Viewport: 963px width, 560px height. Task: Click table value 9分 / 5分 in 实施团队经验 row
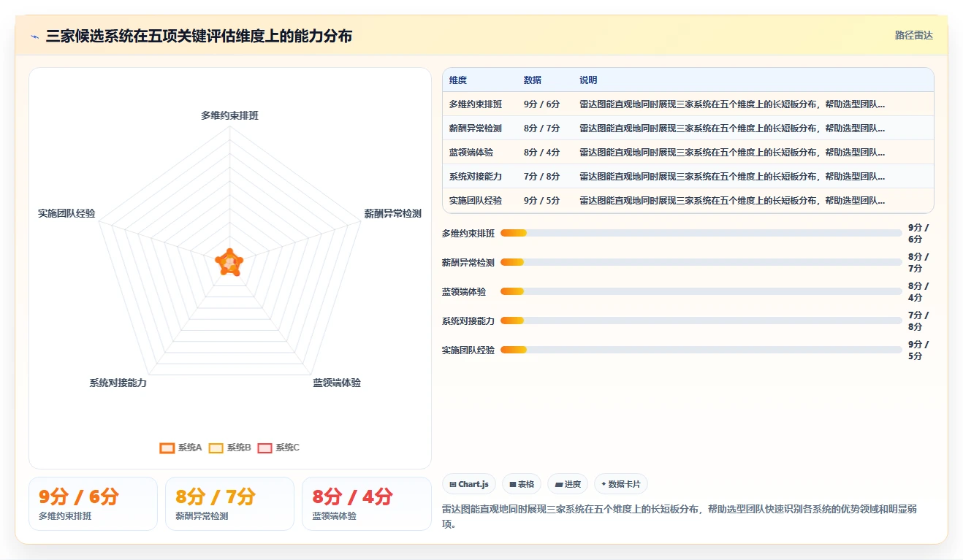542,201
